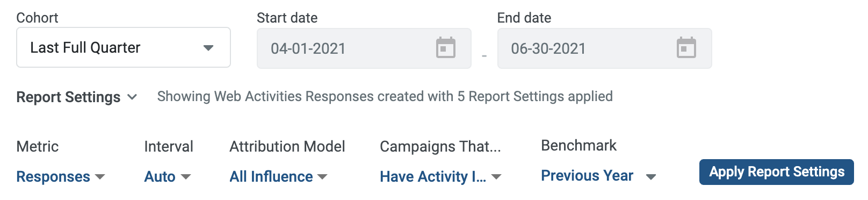Open the Auto interval dropdown

click(x=168, y=176)
